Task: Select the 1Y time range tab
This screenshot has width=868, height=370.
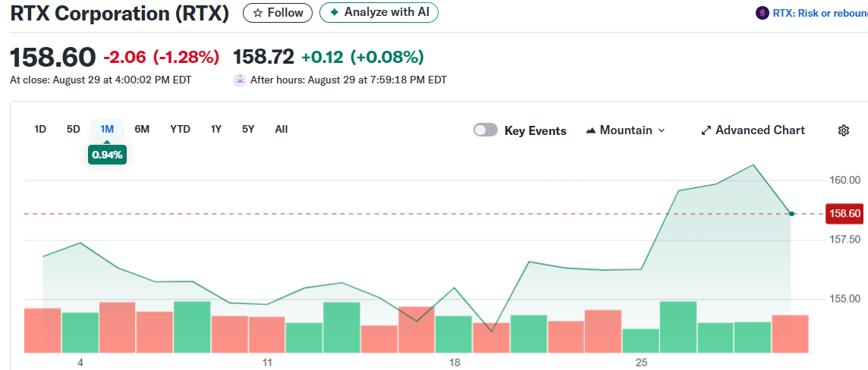Action: point(216,130)
